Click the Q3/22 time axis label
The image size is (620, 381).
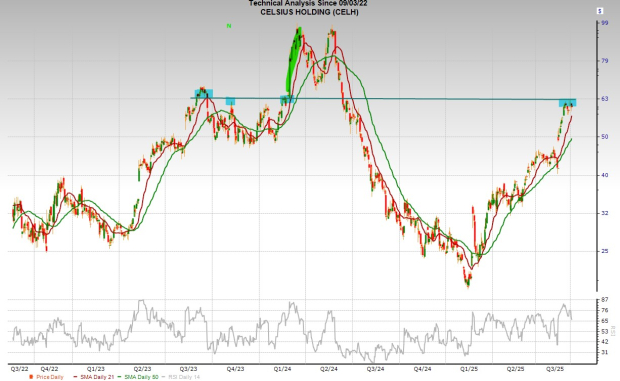19,369
